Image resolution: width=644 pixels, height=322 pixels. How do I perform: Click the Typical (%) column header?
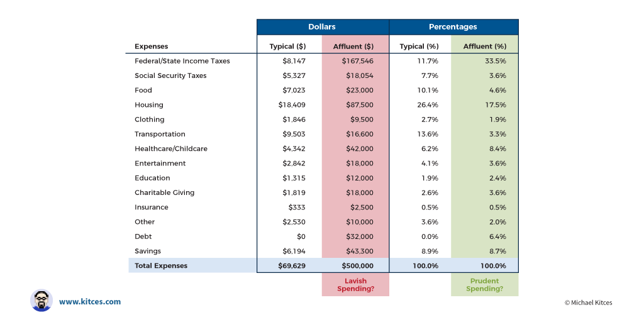pos(419,47)
